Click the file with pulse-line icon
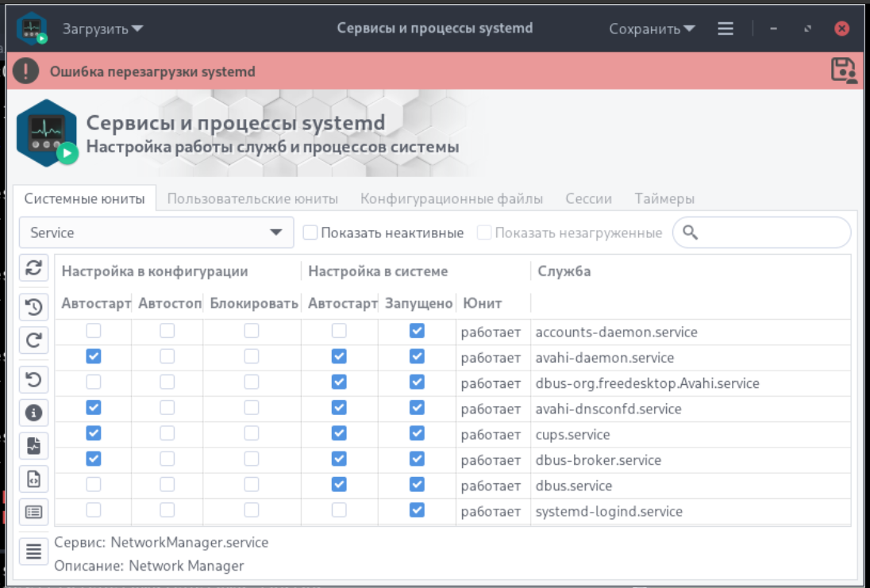The width and height of the screenshot is (870, 588). pyautogui.click(x=33, y=446)
